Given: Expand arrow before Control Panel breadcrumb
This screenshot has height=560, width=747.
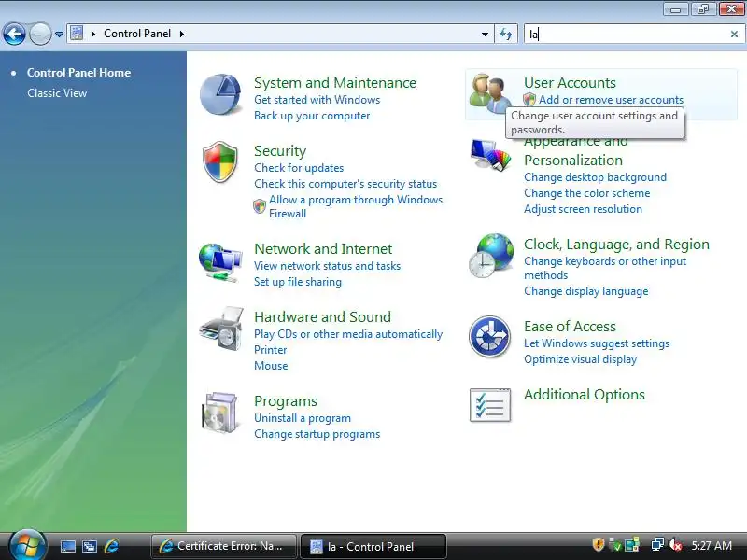Looking at the screenshot, I should click(93, 34).
